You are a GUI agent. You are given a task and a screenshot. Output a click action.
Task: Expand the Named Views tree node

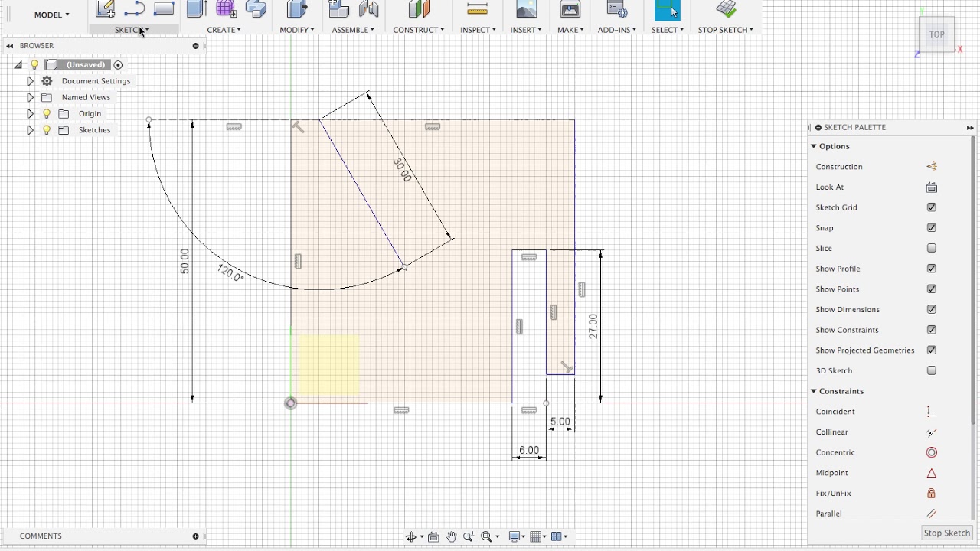30,97
